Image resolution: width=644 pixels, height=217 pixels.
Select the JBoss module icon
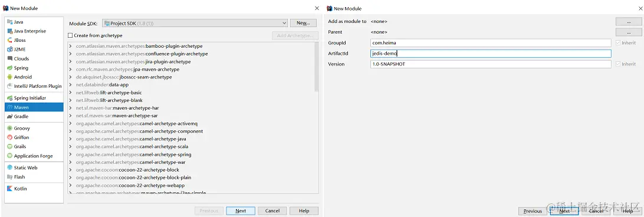coord(10,40)
